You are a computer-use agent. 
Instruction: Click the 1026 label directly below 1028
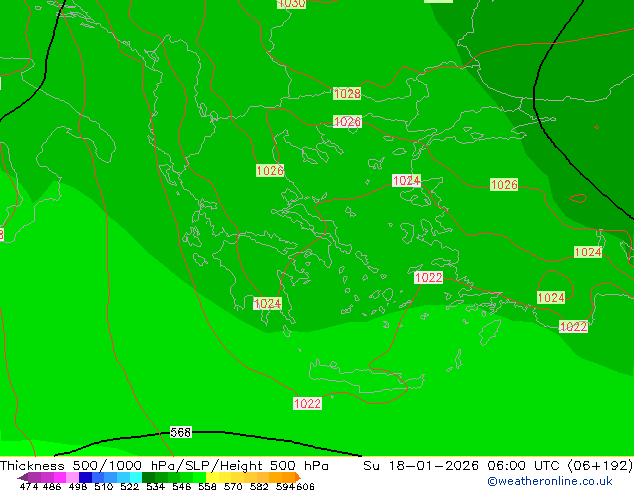[x=347, y=121]
